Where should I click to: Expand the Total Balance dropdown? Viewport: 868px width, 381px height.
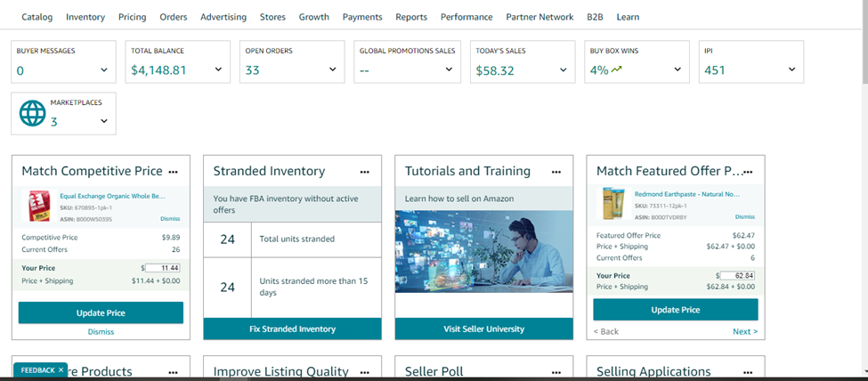219,70
